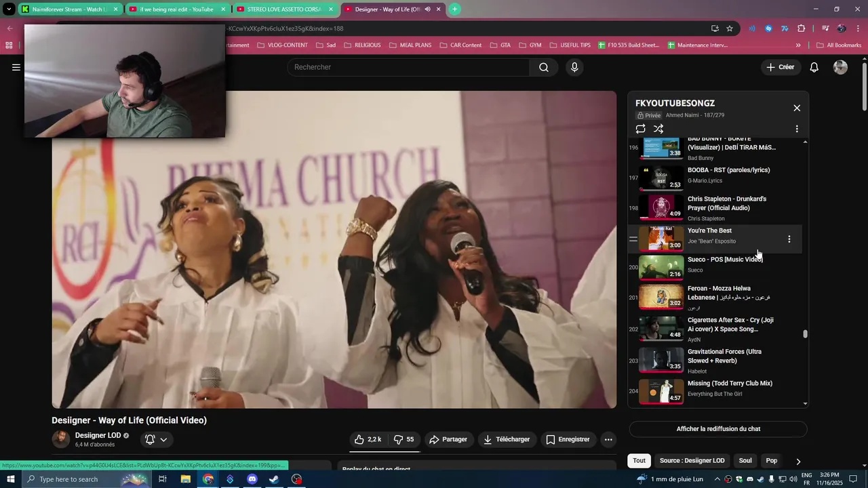
Task: Open the USEFUL TIPS bookmarks folder
Action: click(x=570, y=45)
